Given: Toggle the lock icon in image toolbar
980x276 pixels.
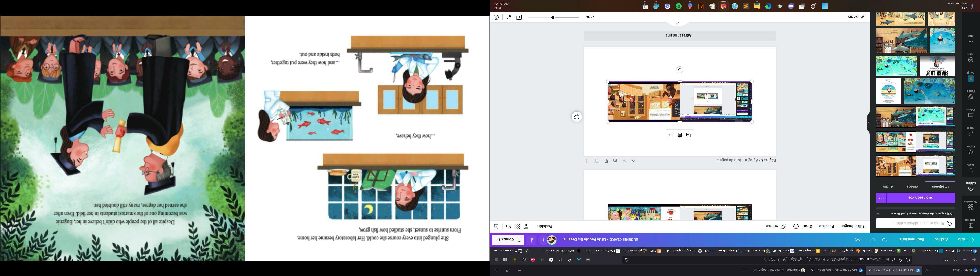Looking at the screenshot, I should pos(496,226).
